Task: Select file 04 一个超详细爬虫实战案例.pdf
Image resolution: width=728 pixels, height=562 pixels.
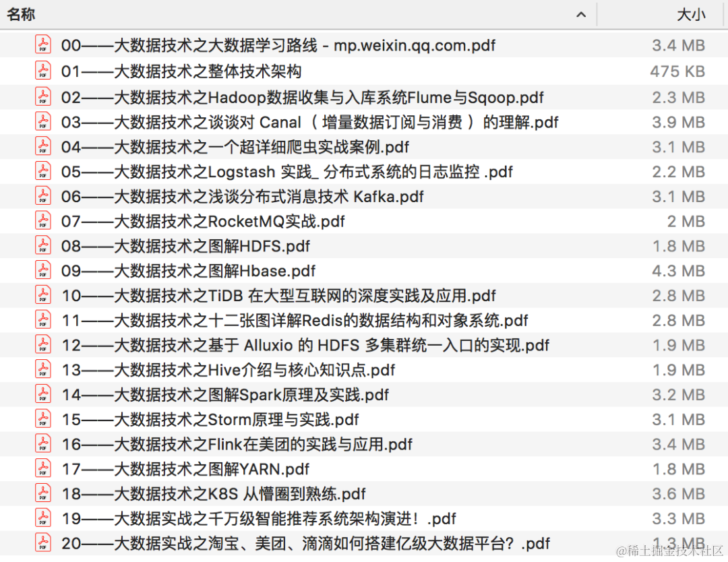Action: (x=235, y=147)
